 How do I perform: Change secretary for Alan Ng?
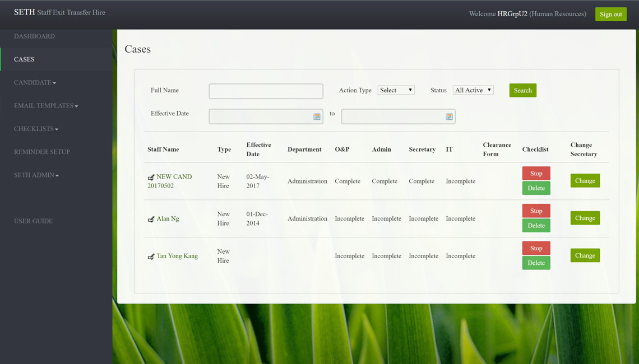(585, 218)
